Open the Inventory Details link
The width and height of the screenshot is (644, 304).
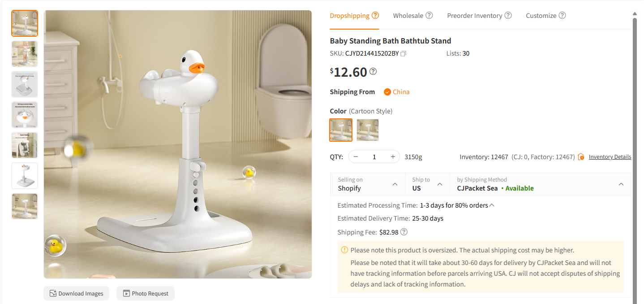(610, 156)
